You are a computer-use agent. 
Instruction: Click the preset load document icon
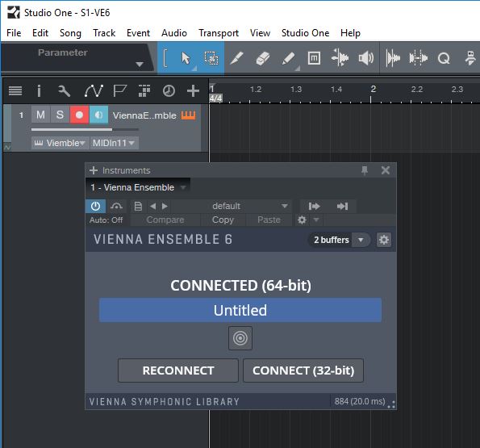tap(138, 206)
